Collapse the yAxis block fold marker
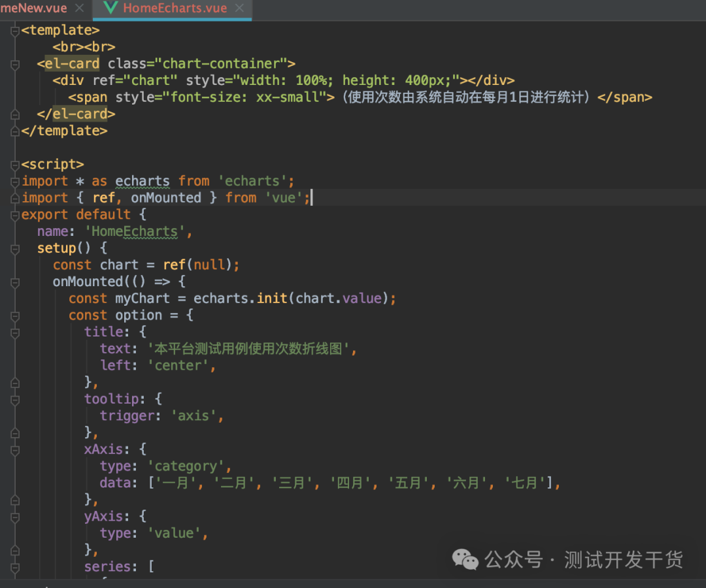 (x=14, y=516)
